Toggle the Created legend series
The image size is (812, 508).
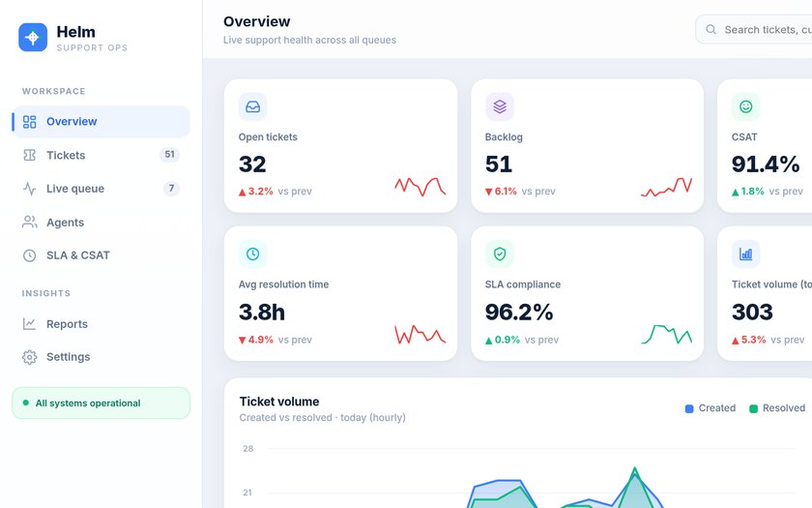710,408
